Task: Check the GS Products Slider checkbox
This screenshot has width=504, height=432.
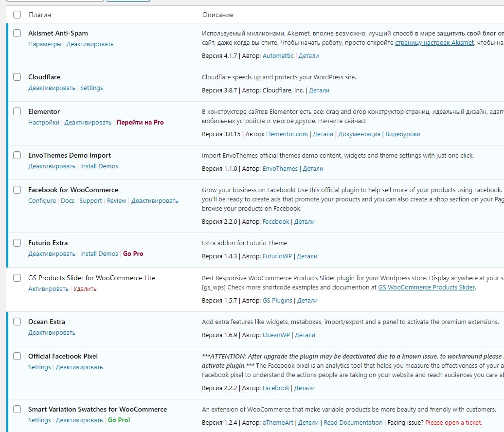Action: pos(17,278)
